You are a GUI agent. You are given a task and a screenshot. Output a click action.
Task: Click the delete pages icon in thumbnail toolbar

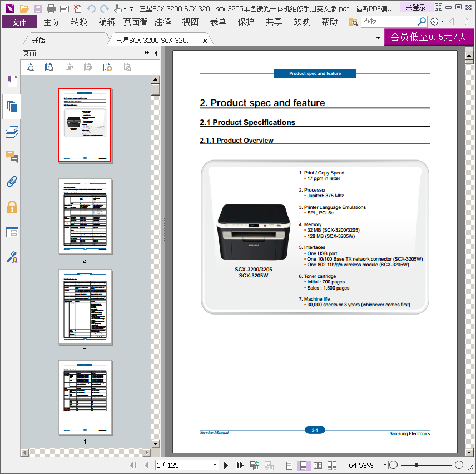point(127,67)
